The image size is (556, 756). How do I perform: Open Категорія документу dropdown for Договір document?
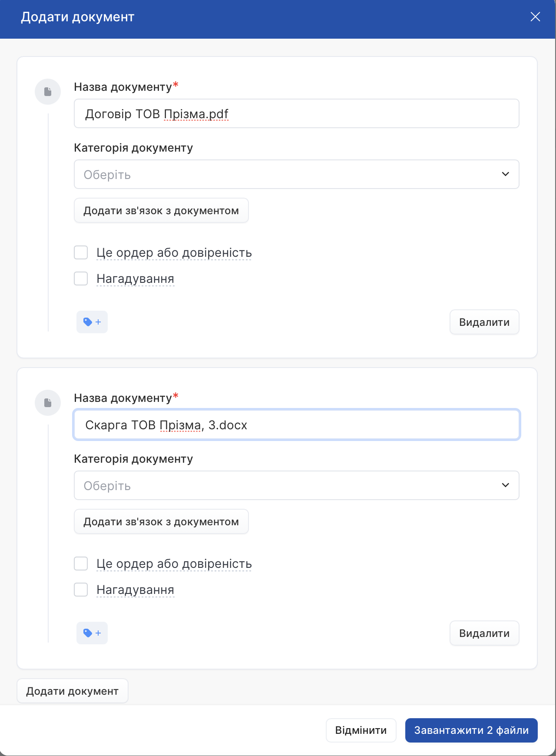click(x=296, y=174)
